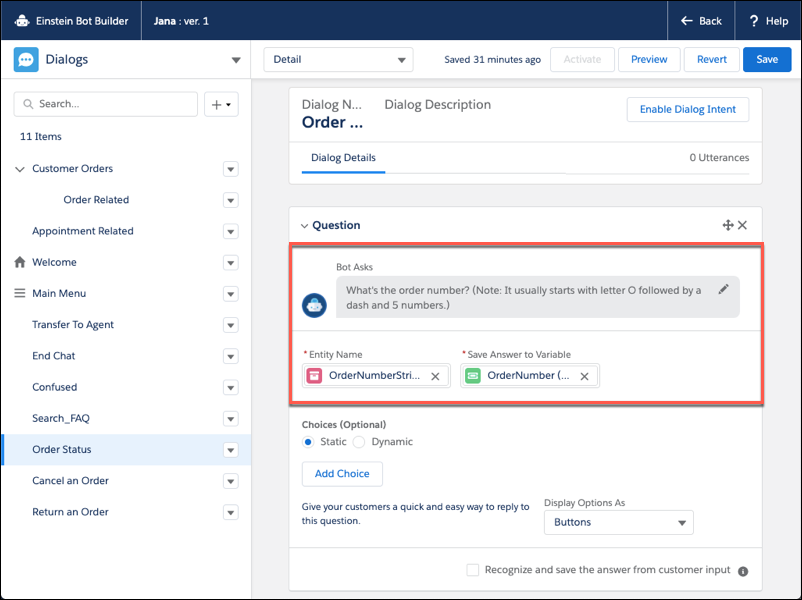Image resolution: width=802 pixels, height=600 pixels.
Task: Switch to the 0 Utterances tab
Action: pyautogui.click(x=719, y=158)
